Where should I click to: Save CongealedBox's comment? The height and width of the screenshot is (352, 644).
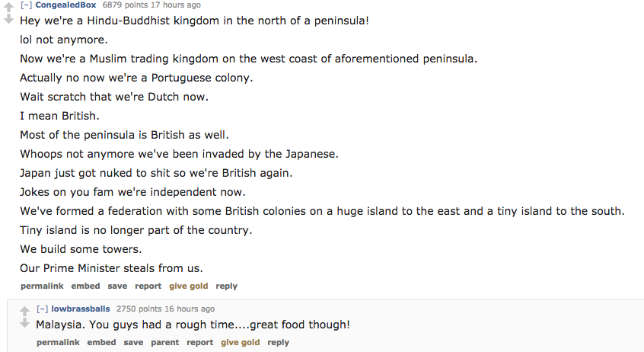117,286
